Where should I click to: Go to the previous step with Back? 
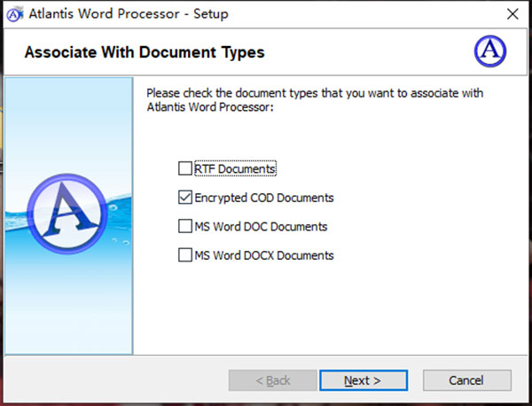click(273, 380)
